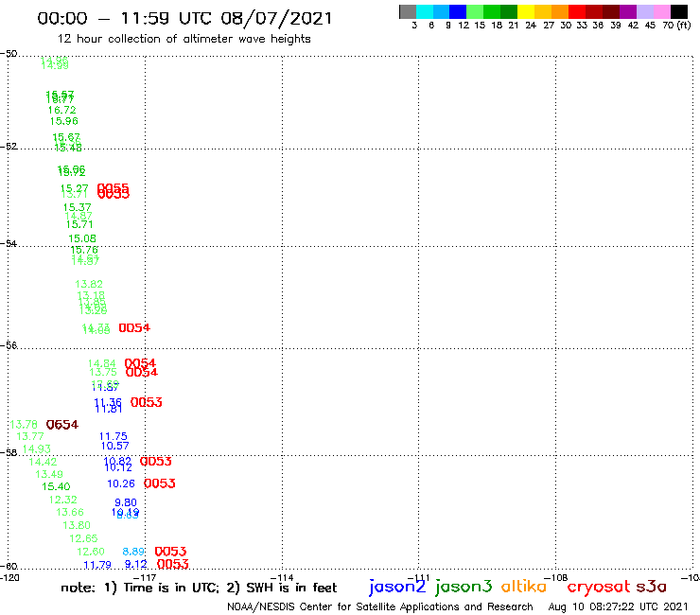Click the blue wave height value '11.79'

[97, 565]
